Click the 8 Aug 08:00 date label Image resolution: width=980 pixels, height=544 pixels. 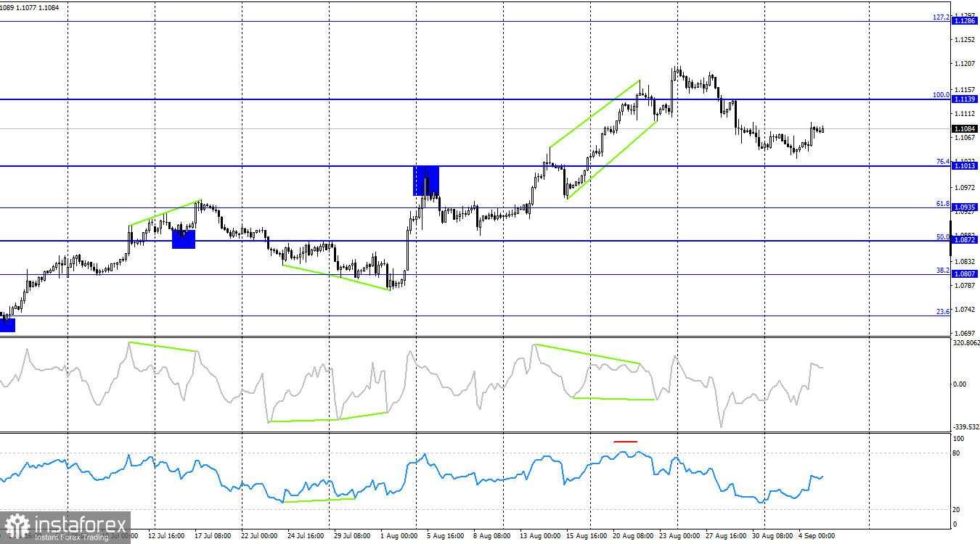491,537
